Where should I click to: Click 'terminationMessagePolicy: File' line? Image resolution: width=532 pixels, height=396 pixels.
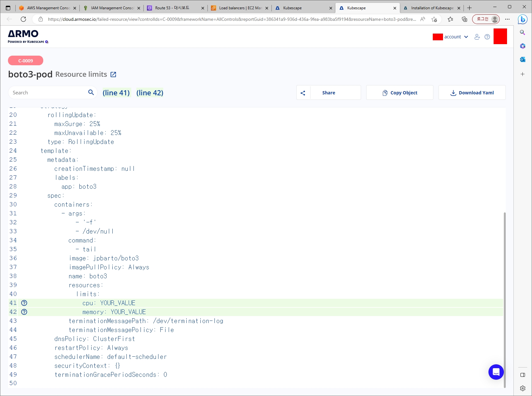[x=121, y=330]
